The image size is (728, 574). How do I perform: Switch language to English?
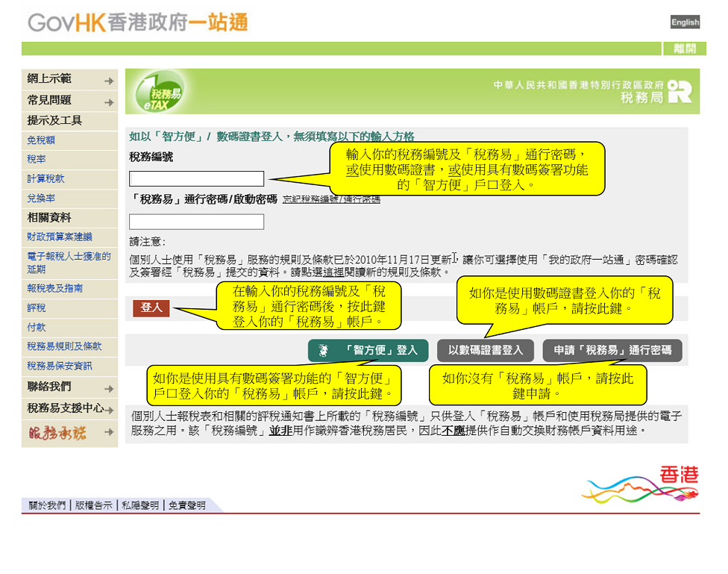pos(685,22)
